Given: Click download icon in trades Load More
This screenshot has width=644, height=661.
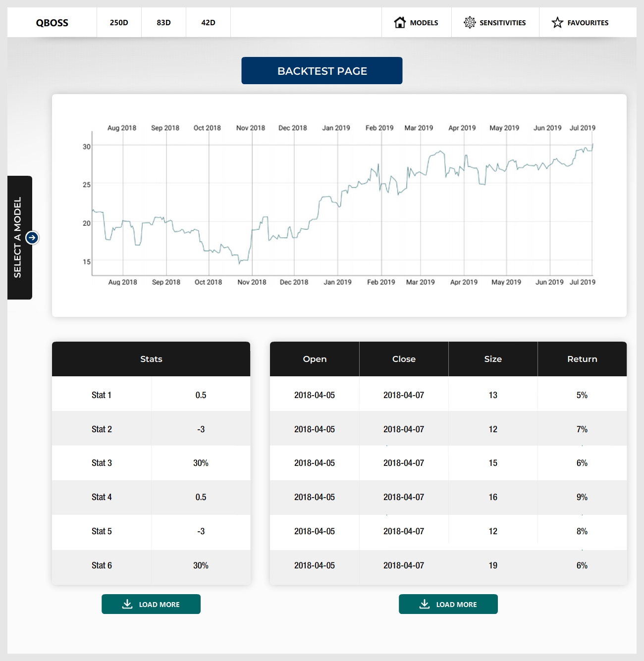Looking at the screenshot, I should click(x=425, y=604).
